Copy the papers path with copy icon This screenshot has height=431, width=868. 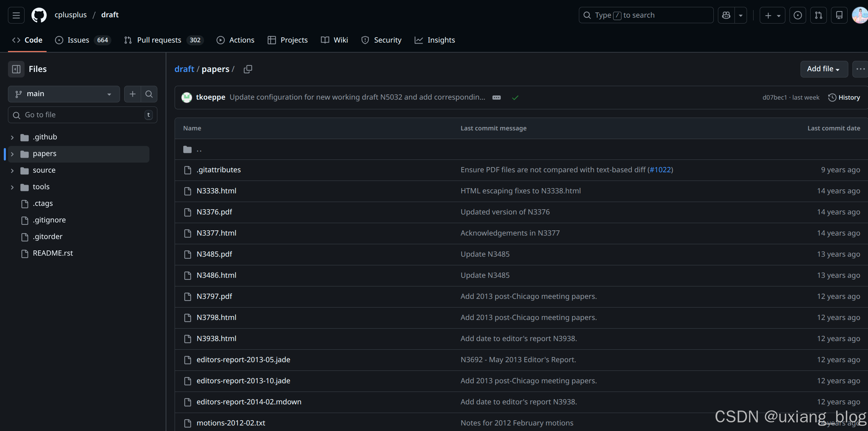pyautogui.click(x=248, y=69)
